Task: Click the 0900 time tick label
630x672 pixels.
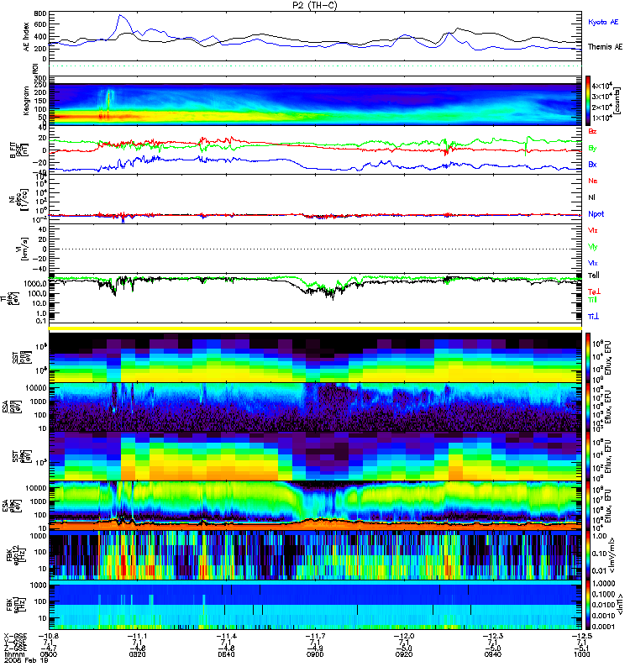Action: pyautogui.click(x=315, y=654)
